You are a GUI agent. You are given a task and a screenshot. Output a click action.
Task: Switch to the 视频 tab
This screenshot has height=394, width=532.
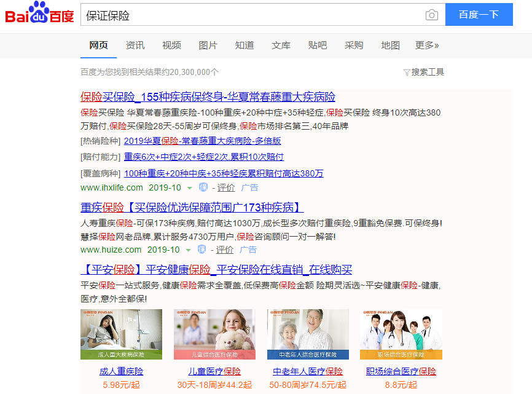(171, 45)
